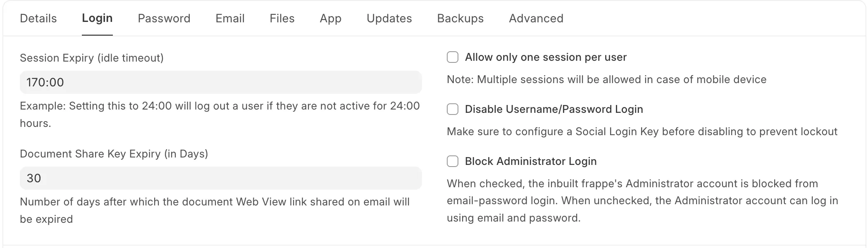Click the Disable Username/Password Login label
Screen dimensions: 868x248
(553, 109)
